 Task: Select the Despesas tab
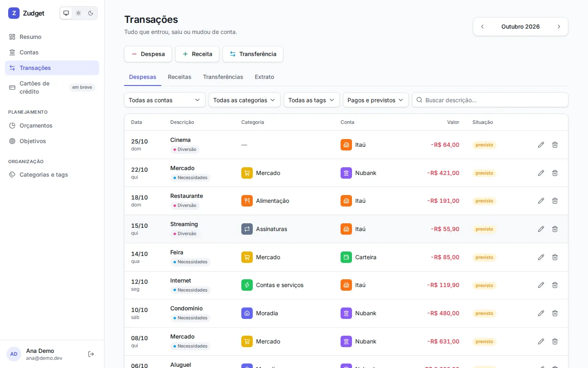[143, 77]
